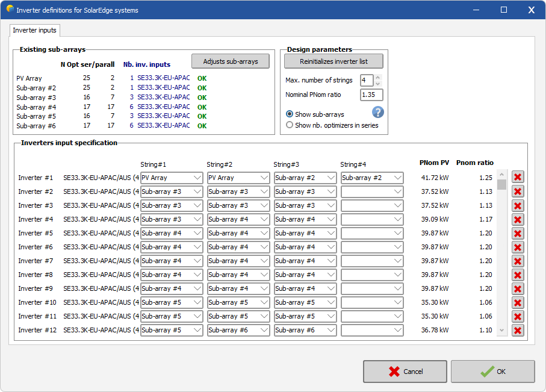Focus the Max. number of strings field
The image size is (546, 392).
point(367,80)
